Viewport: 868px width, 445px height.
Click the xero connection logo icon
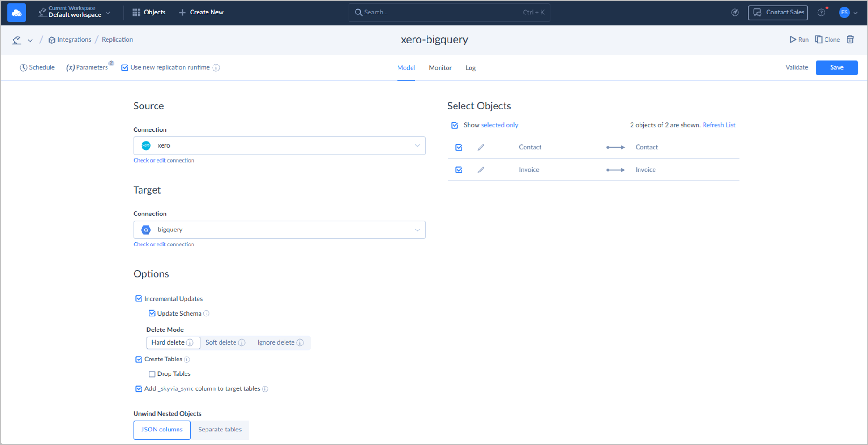[x=146, y=146]
